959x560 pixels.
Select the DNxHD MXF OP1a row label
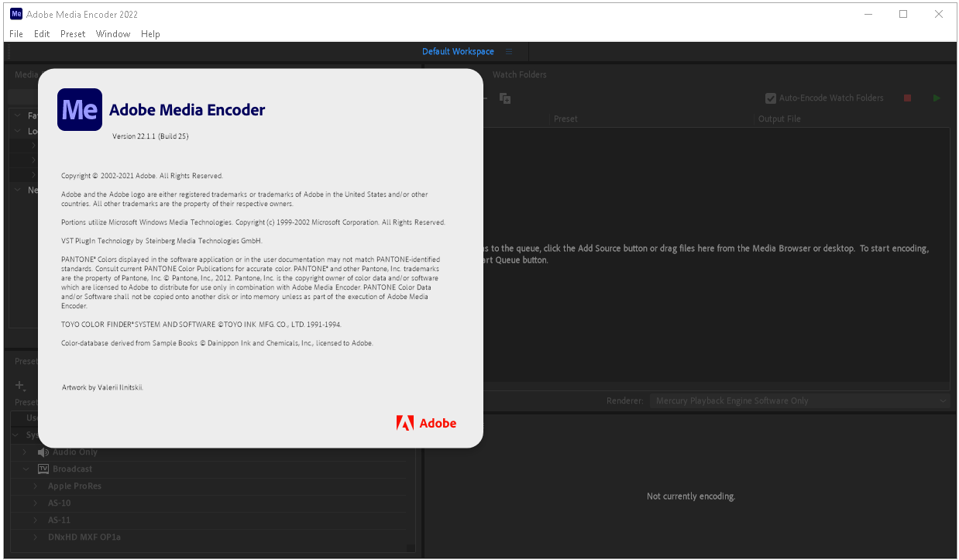[84, 538]
